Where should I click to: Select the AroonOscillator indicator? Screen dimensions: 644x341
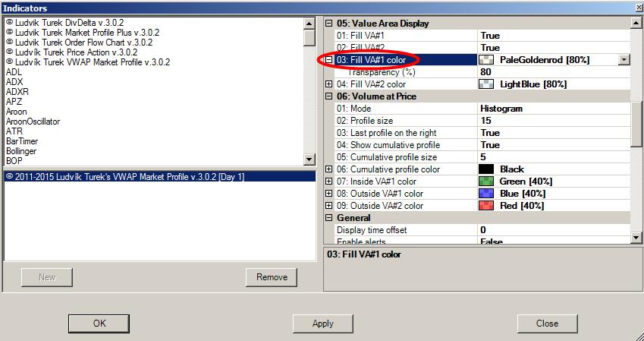pyautogui.click(x=33, y=122)
